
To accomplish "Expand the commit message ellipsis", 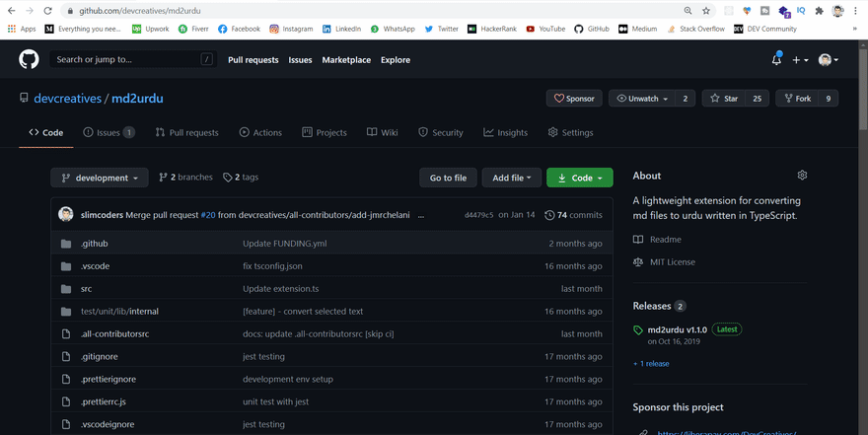I will point(421,215).
